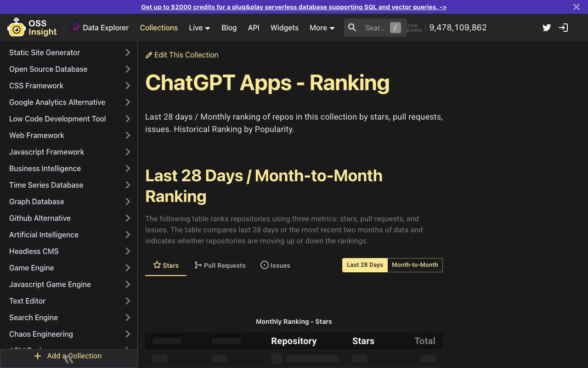Open the Widgets page
The width and height of the screenshot is (588, 368).
(284, 28)
